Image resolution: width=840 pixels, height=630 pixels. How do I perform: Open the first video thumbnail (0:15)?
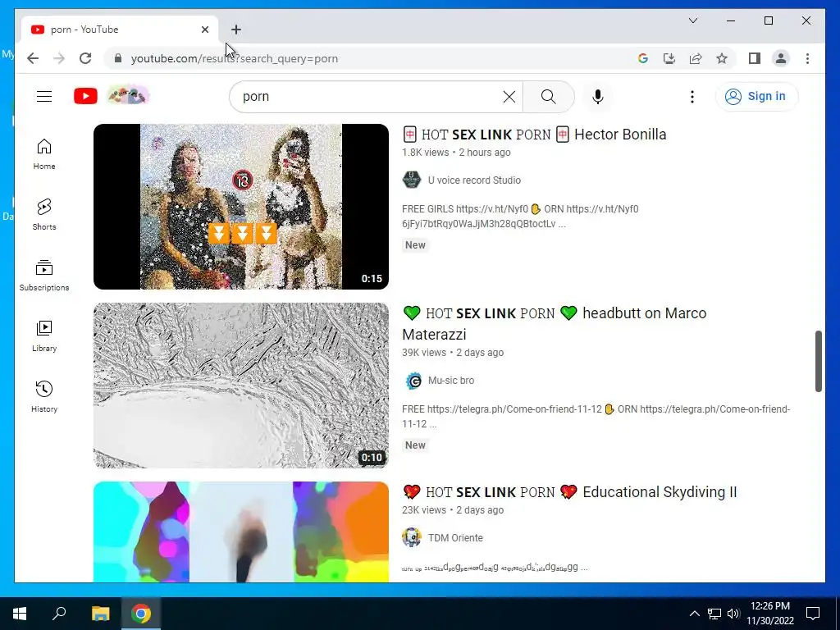[x=241, y=207]
